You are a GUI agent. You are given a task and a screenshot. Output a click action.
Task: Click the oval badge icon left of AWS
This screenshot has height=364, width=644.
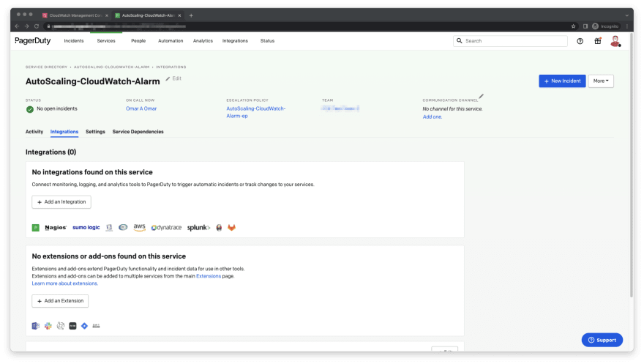(x=123, y=227)
